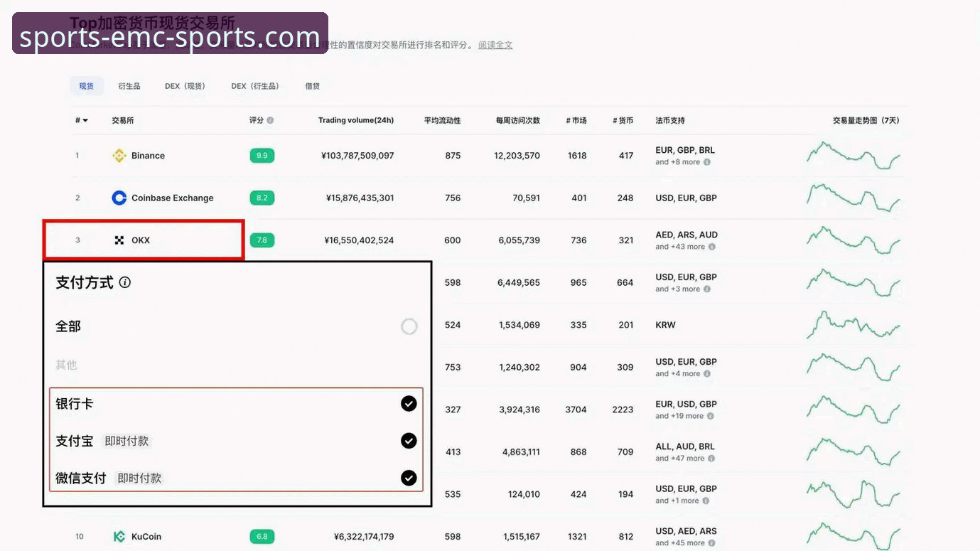
Task: Click the KuCoin logo icon
Action: point(119,537)
